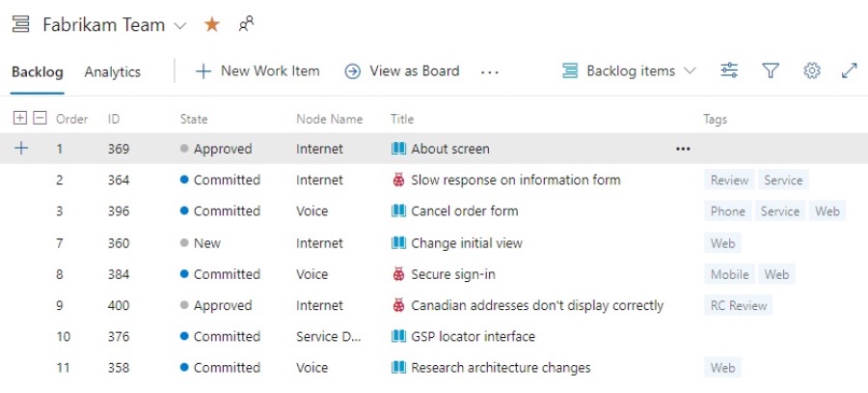The image size is (868, 393).
Task: Toggle the Fabrikam Team favorite star
Action: click(212, 25)
